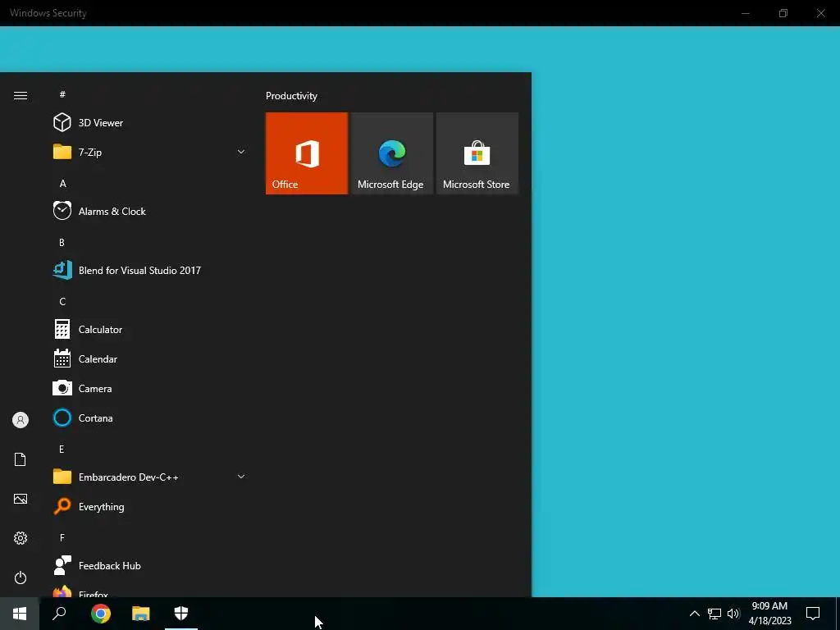
Task: Open Cortana from the app list
Action: pyautogui.click(x=149, y=418)
